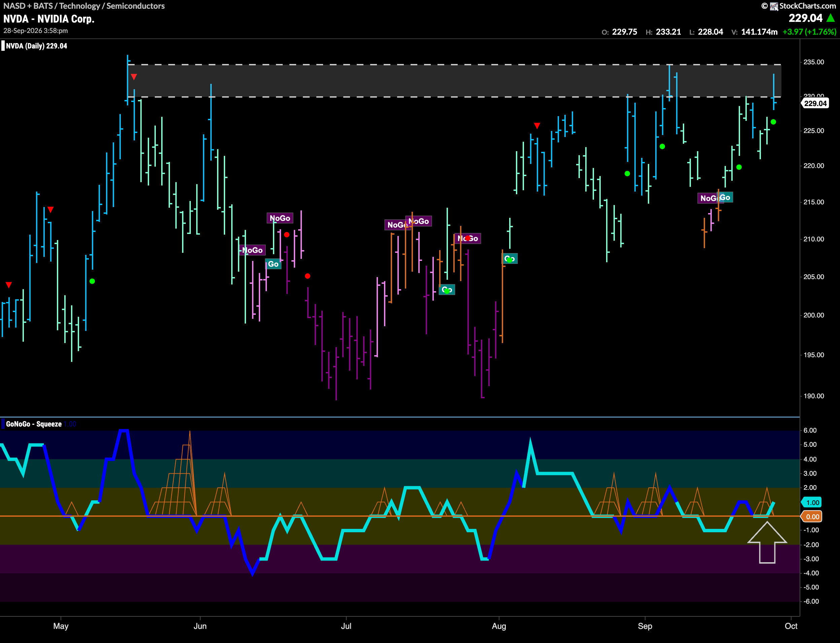Click the Jun label on the time axis
The image size is (840, 643).
[200, 626]
